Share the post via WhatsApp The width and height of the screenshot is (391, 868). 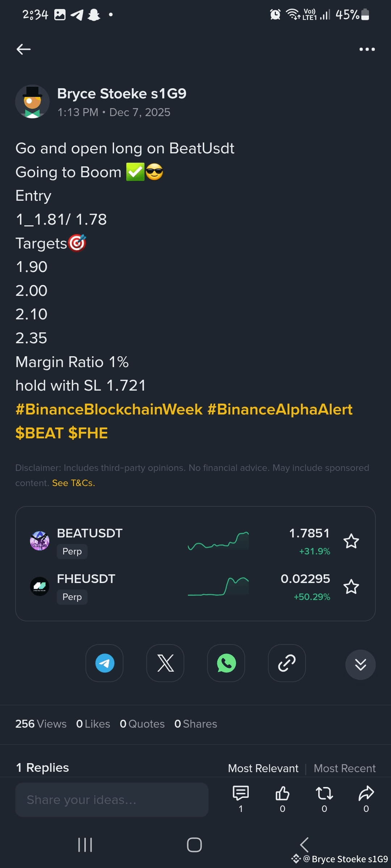coord(226,663)
